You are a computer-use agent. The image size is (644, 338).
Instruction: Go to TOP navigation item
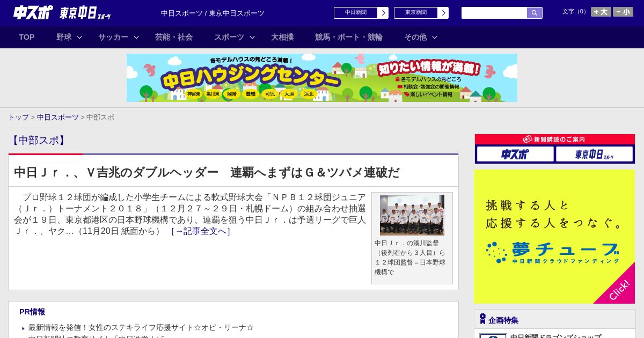pyautogui.click(x=27, y=37)
